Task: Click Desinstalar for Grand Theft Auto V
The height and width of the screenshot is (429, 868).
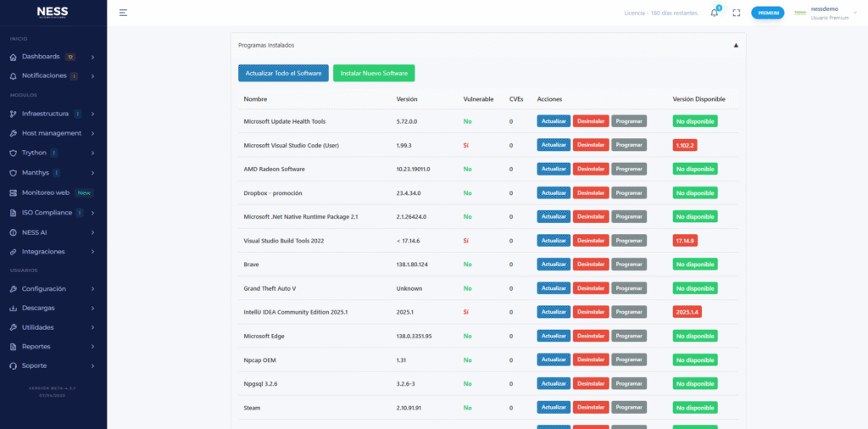Action: pyautogui.click(x=591, y=288)
